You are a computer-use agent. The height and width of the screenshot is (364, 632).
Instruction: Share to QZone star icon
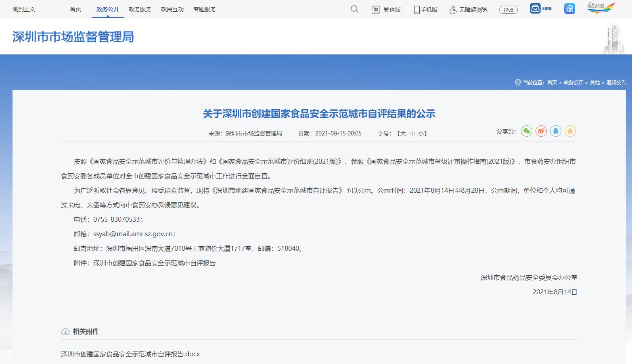(x=570, y=131)
